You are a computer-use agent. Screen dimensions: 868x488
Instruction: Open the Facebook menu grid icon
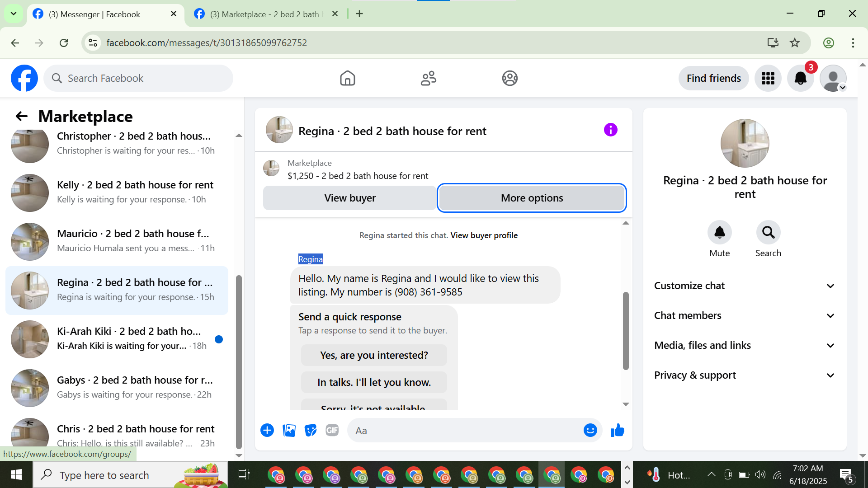tap(768, 78)
